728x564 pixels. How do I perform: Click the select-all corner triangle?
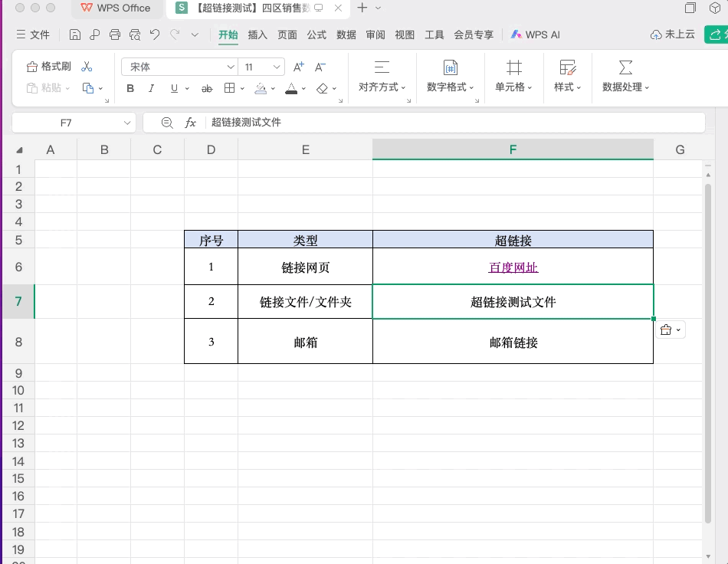click(x=19, y=150)
